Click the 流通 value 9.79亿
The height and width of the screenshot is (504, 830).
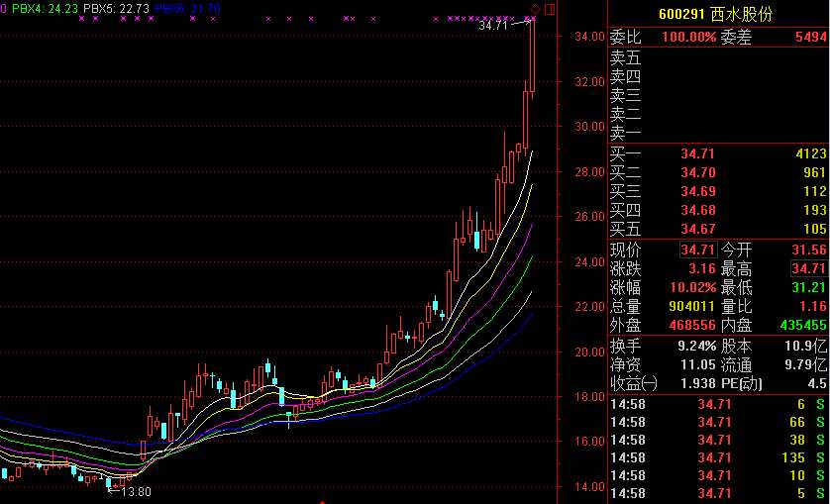(x=805, y=364)
